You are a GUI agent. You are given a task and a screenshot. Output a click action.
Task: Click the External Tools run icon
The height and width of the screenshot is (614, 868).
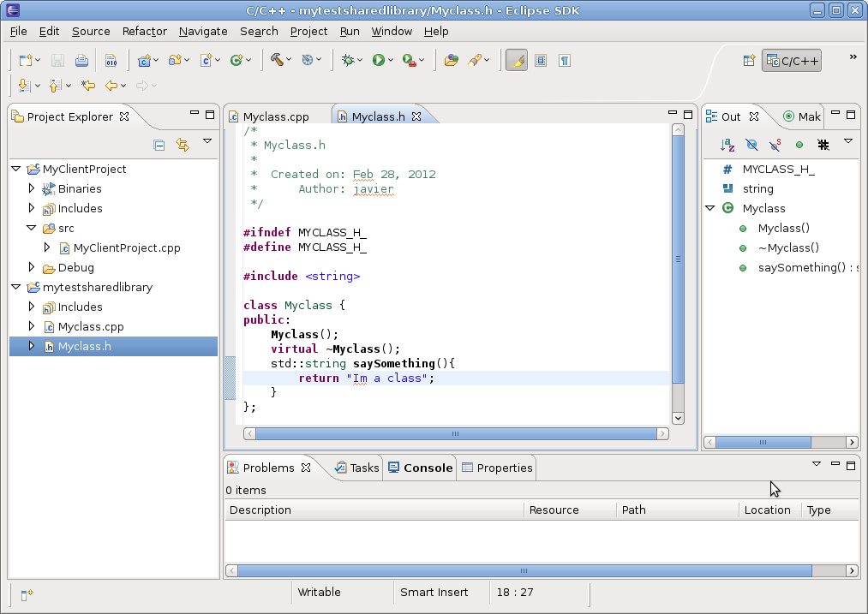(x=410, y=60)
